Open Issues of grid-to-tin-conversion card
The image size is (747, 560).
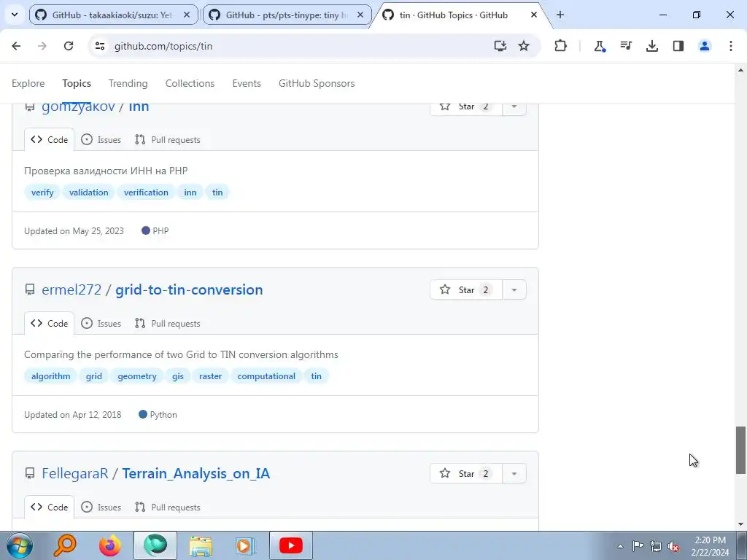101,323
